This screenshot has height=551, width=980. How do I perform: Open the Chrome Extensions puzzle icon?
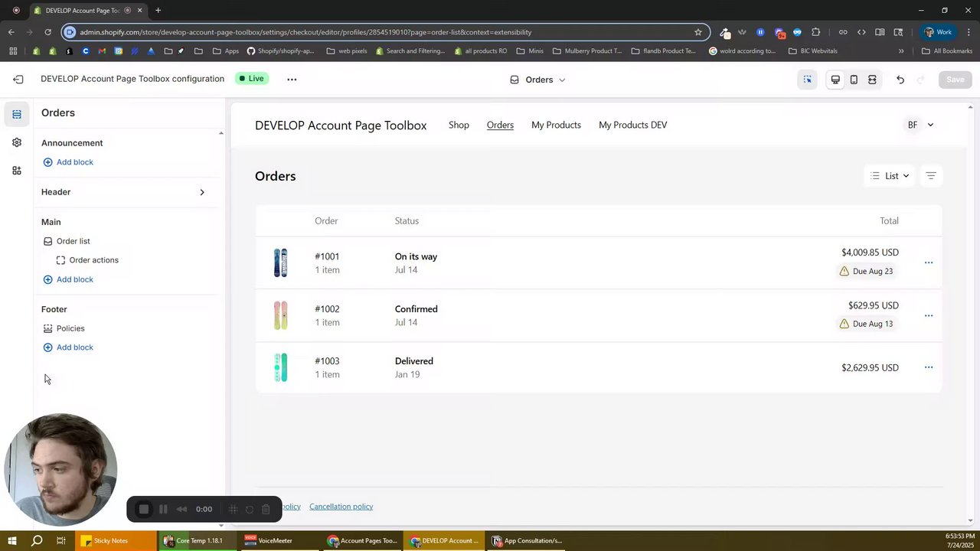(815, 32)
